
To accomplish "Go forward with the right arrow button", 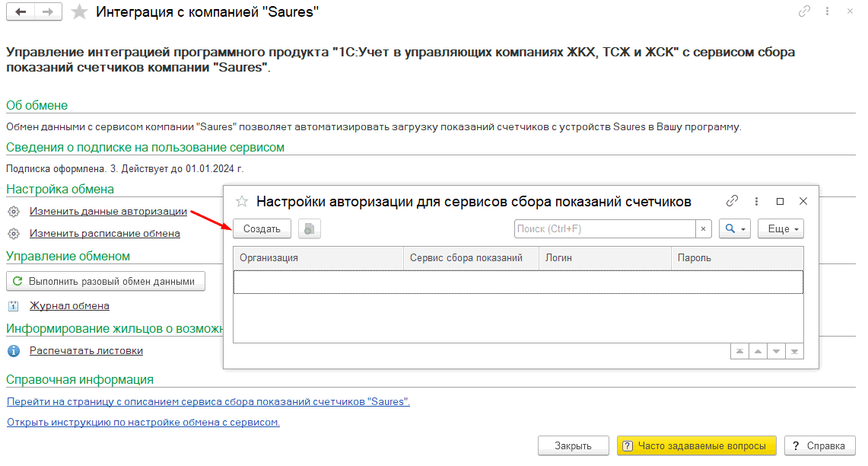I will tap(48, 11).
